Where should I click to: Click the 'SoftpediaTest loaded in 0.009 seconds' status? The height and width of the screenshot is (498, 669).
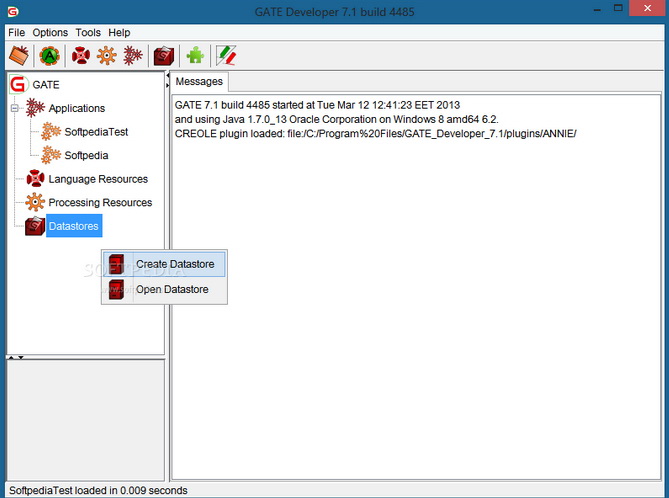98,490
